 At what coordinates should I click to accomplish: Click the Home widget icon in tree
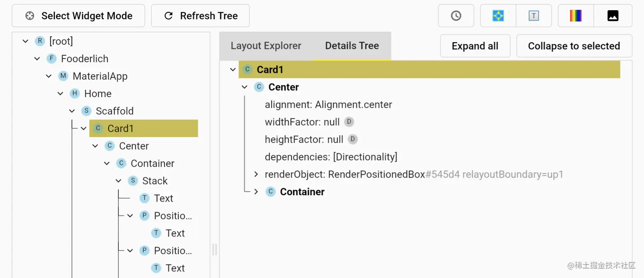tap(75, 93)
